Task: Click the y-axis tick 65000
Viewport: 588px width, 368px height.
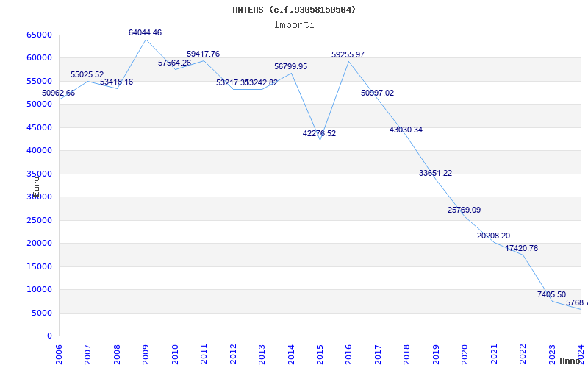Action: click(x=40, y=35)
